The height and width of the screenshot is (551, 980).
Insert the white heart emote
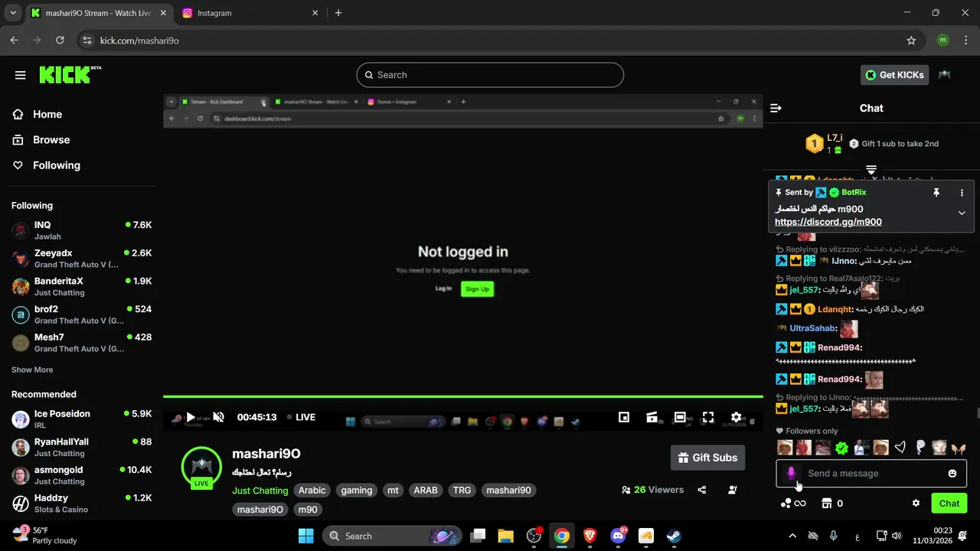[900, 448]
